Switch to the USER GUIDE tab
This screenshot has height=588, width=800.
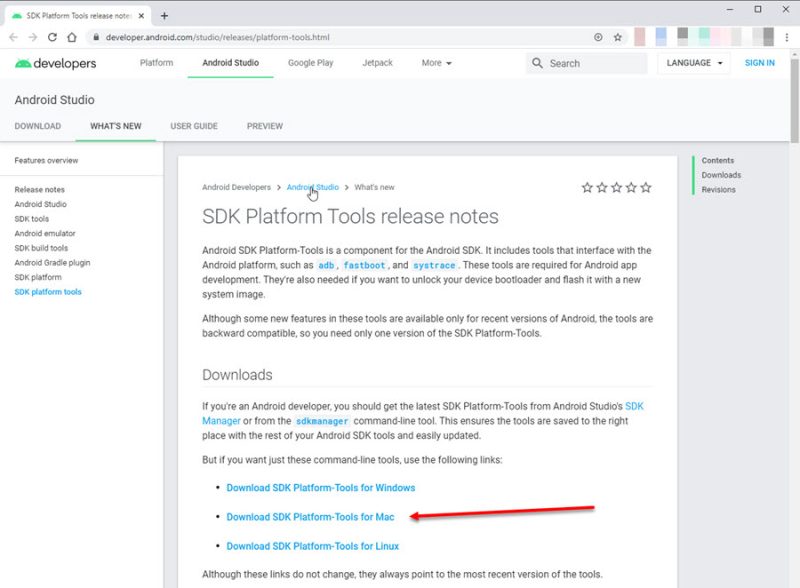click(194, 126)
